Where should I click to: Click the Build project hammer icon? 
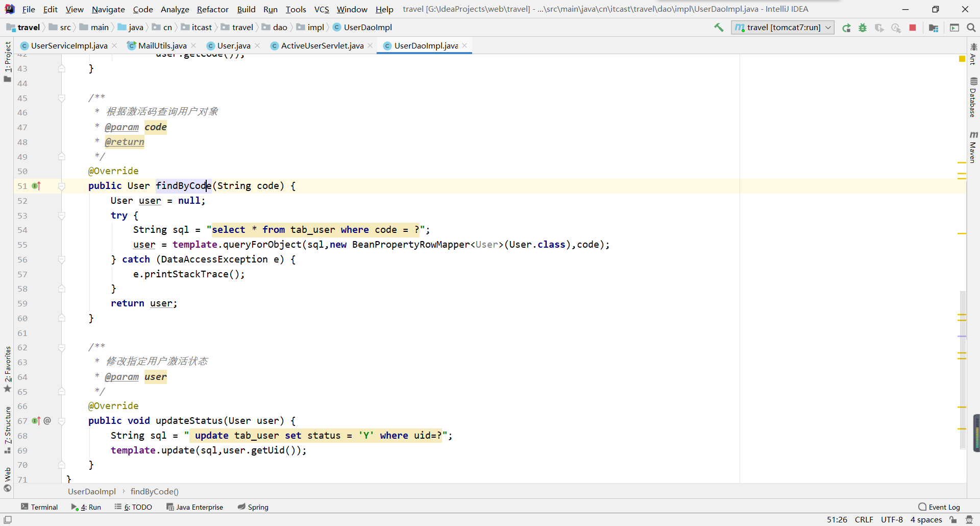tap(719, 28)
